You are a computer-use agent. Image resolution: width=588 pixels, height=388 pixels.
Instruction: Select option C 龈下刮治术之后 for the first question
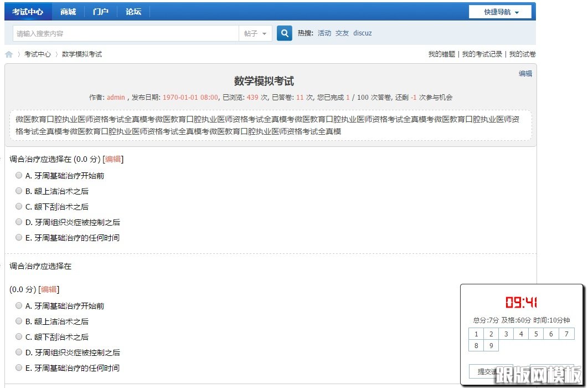point(18,206)
